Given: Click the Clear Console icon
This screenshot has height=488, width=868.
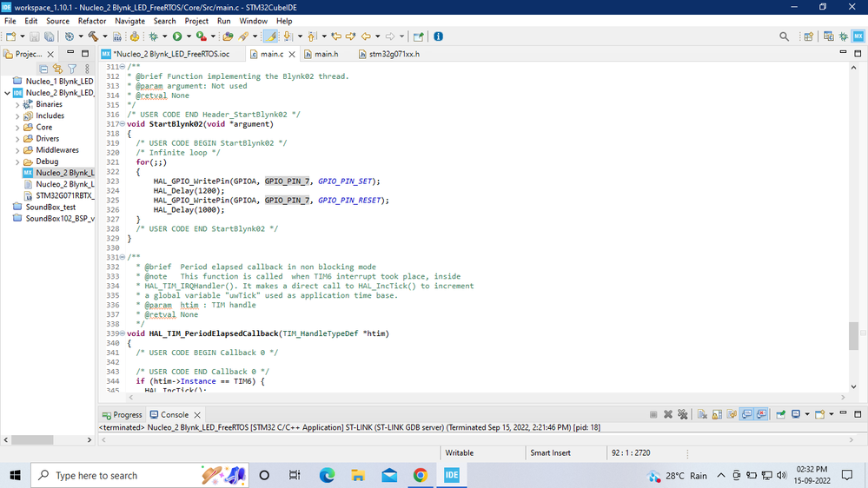Looking at the screenshot, I should click(703, 414).
